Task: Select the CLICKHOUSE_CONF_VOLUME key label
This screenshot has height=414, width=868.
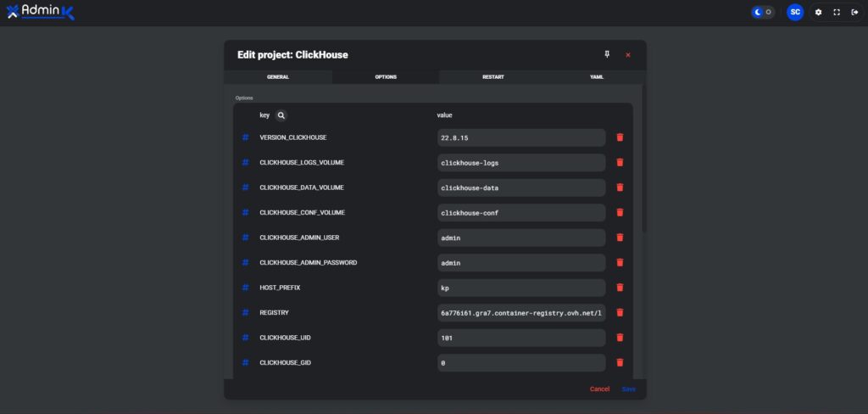Action: pyautogui.click(x=302, y=212)
